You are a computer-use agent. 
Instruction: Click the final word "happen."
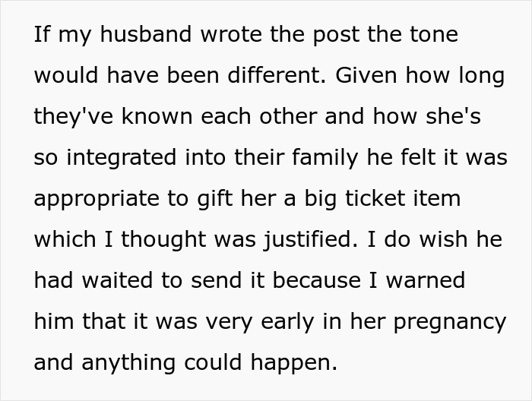(x=294, y=363)
